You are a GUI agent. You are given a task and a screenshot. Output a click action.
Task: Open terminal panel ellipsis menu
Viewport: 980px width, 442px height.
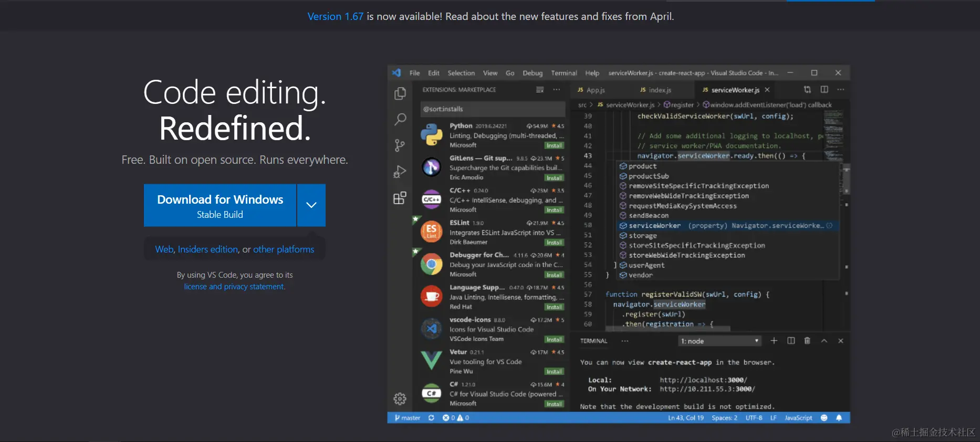pos(625,341)
